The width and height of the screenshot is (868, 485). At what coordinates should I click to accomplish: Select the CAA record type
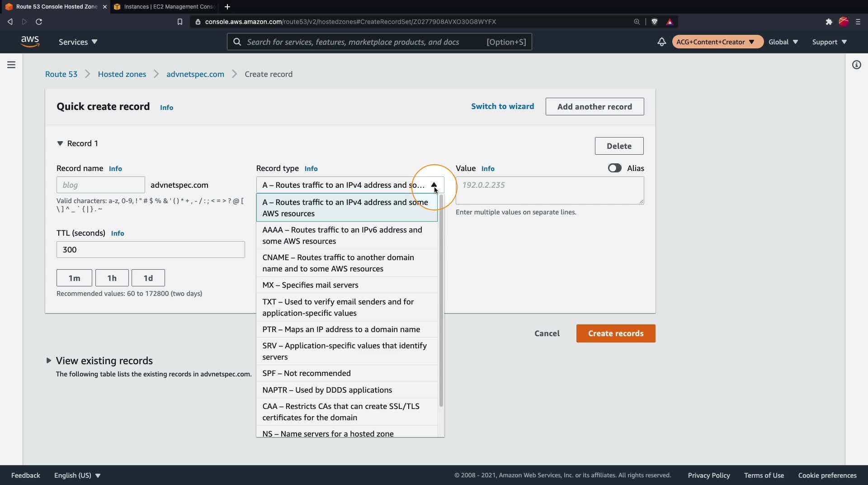coord(347,412)
